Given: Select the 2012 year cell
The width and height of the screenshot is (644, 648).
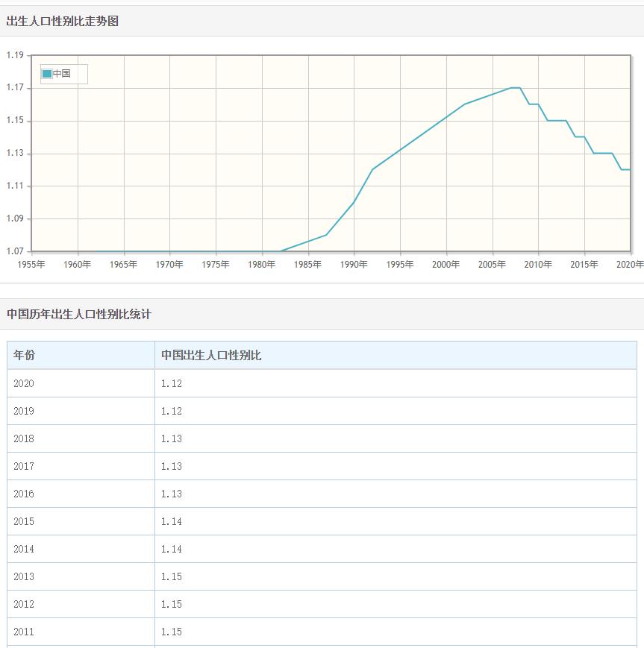Looking at the screenshot, I should (x=81, y=604).
